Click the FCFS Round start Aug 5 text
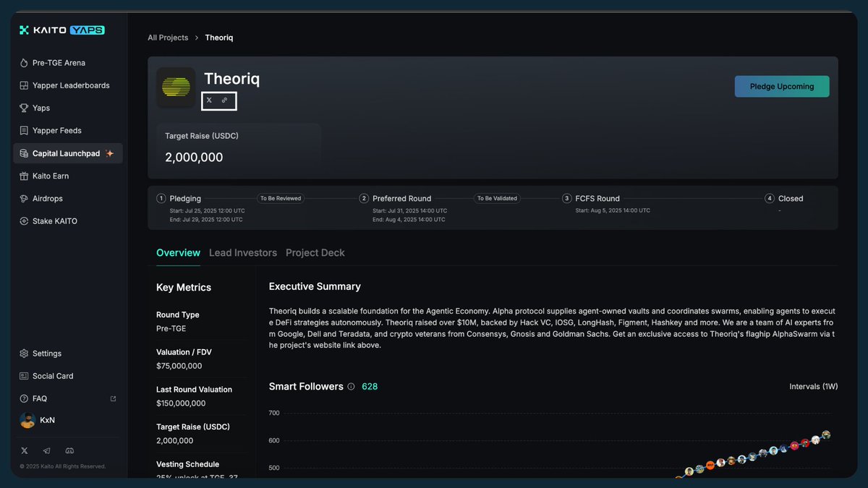 click(x=613, y=210)
